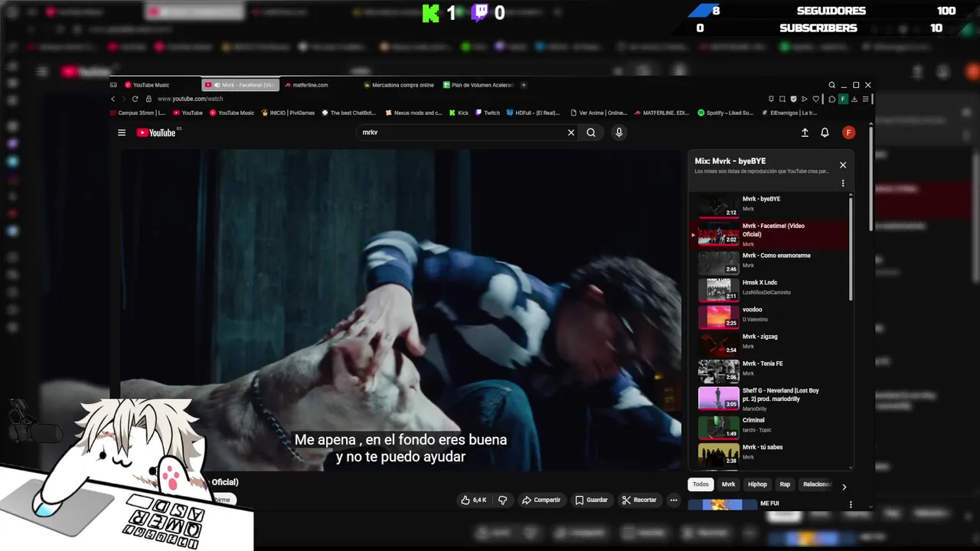Select the Mvrk - Facetime! browser tab

click(240, 85)
